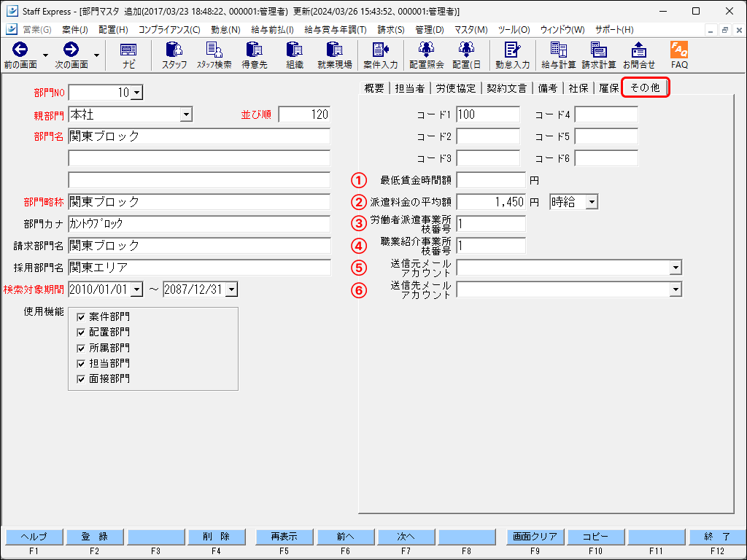Click the 派遣料金の平均額 input field
747x560 pixels.
[491, 202]
